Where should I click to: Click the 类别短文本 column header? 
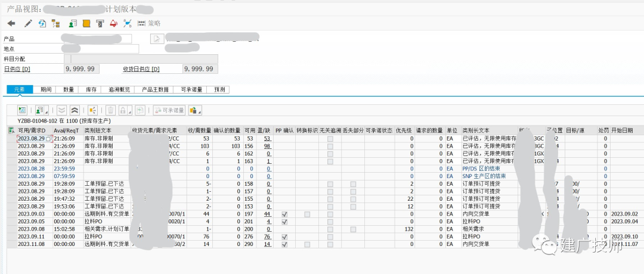[x=107, y=130]
